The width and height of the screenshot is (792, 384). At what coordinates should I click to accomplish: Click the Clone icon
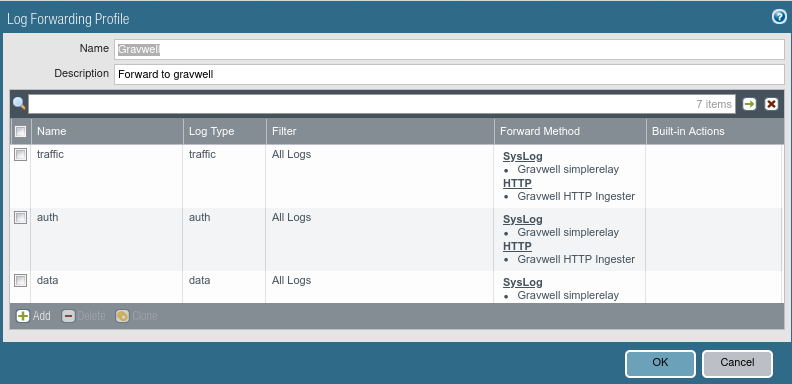pyautogui.click(x=122, y=316)
